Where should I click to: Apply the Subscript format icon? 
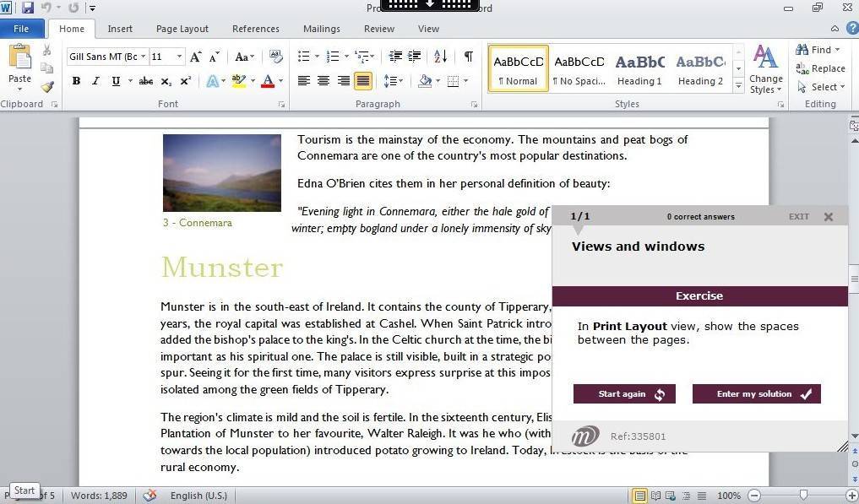(166, 81)
